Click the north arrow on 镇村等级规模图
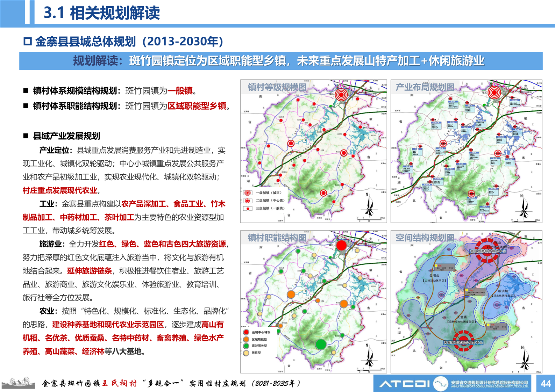Screen dimensions: 555x392 tap(369, 205)
